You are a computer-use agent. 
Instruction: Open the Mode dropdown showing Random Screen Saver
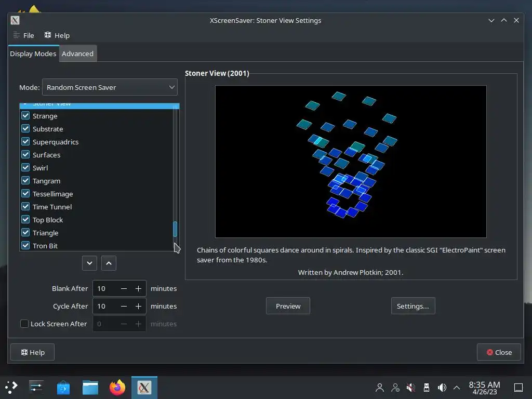tap(110, 87)
